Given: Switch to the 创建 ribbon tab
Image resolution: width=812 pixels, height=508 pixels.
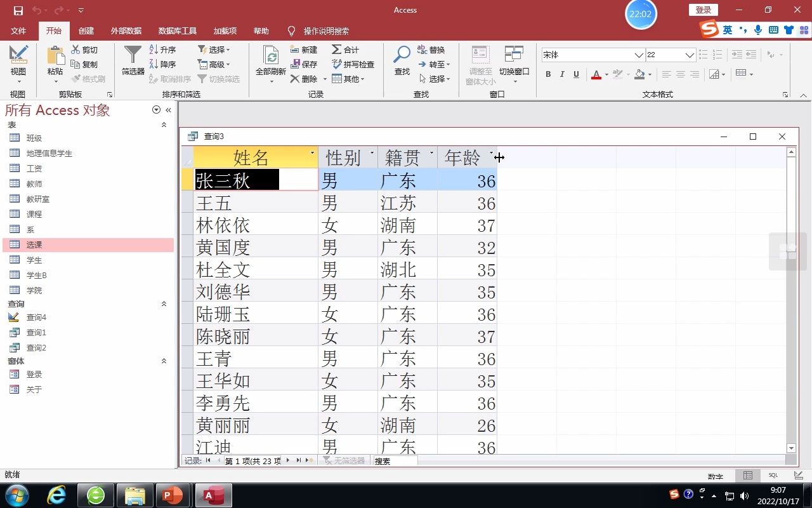Looking at the screenshot, I should (x=86, y=30).
